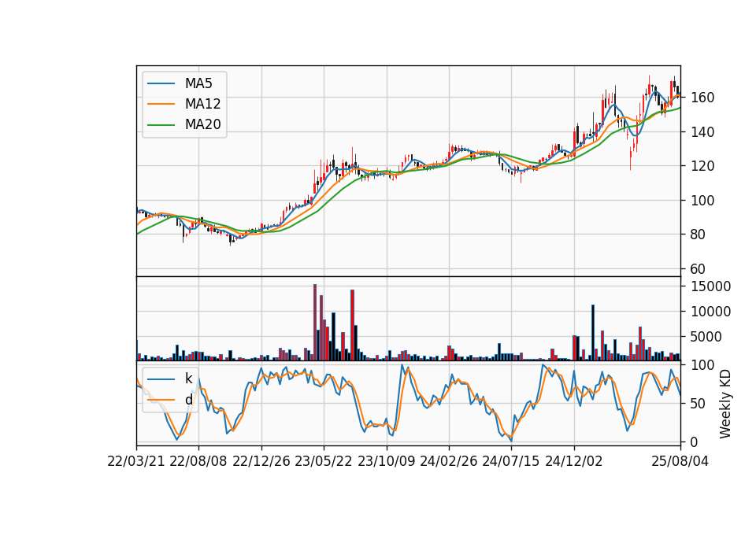This screenshot has height=543, width=756.
Task: Click the Weekly KD axis title
Action: pyautogui.click(x=725, y=404)
